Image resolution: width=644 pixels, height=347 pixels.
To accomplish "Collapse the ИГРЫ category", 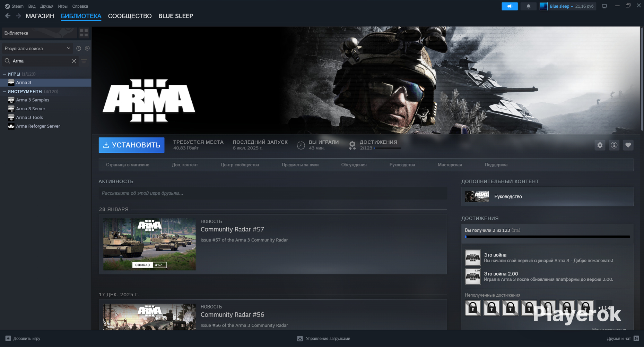I will 5,74.
